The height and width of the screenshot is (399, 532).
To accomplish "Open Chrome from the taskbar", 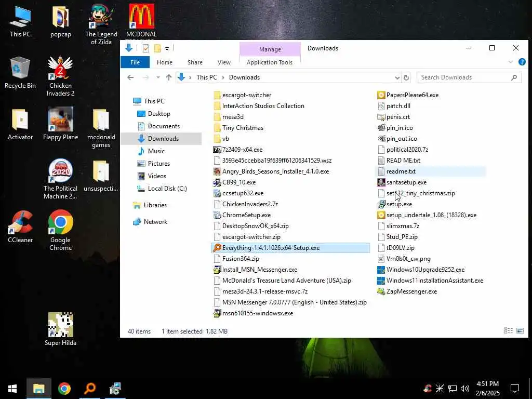I will coord(64,389).
